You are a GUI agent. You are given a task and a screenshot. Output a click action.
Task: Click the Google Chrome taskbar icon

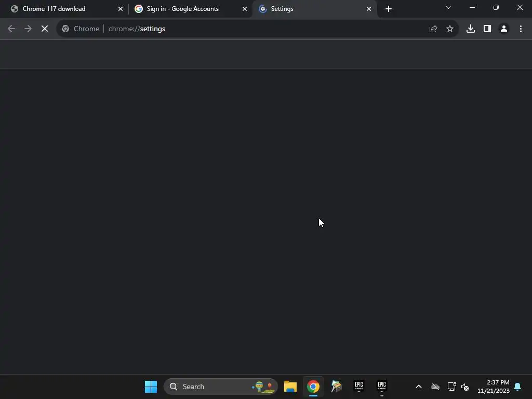click(x=313, y=387)
